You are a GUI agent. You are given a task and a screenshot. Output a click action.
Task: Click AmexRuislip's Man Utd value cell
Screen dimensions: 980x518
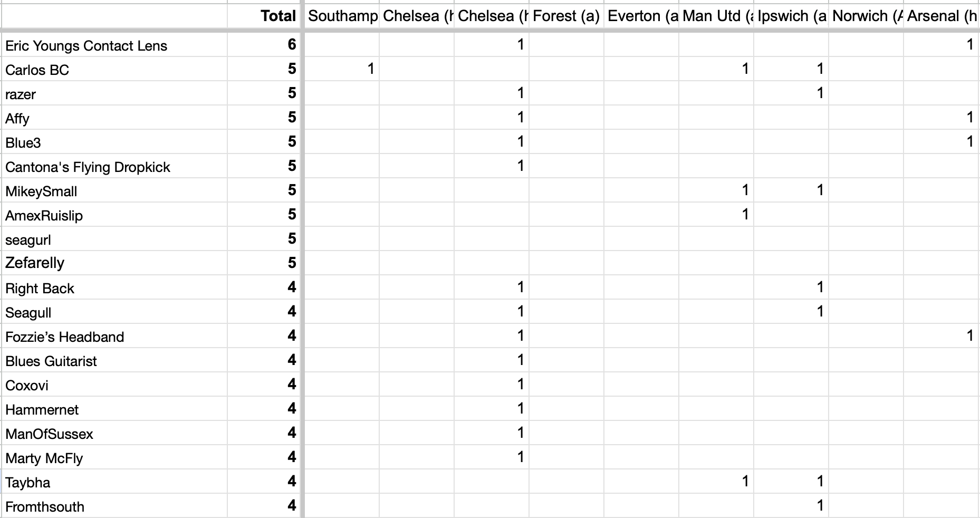tap(716, 215)
